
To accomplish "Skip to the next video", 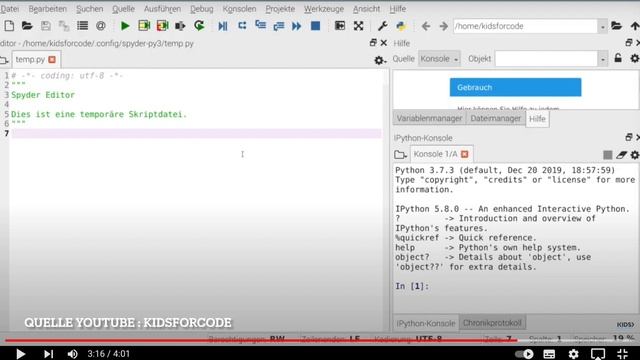I will tap(48, 354).
